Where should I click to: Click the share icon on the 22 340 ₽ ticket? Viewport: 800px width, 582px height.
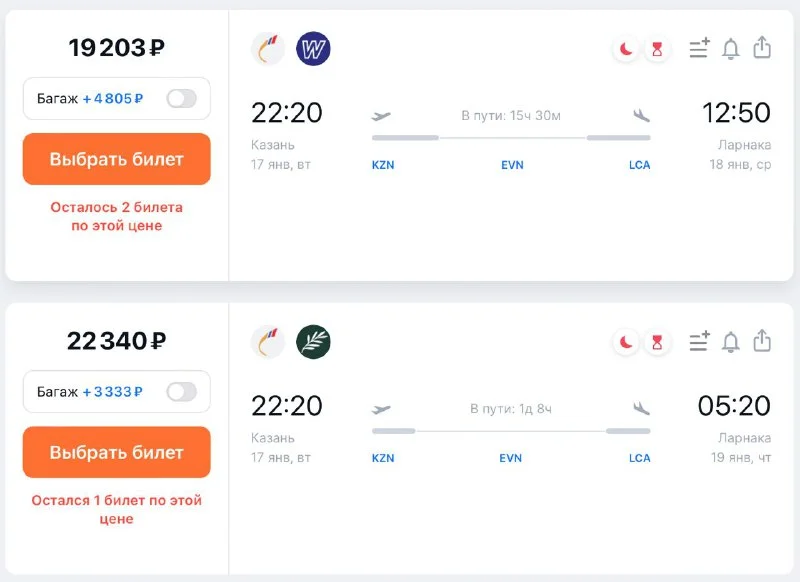(x=762, y=342)
